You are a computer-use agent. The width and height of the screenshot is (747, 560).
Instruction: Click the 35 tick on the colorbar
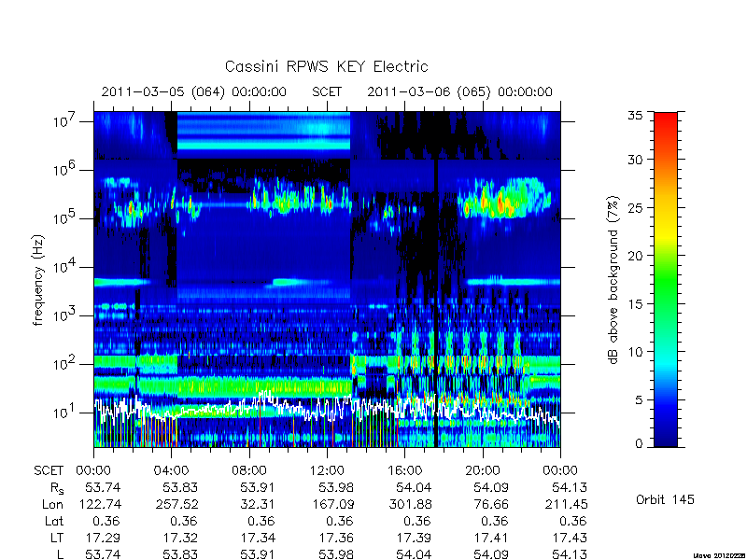pos(635,116)
